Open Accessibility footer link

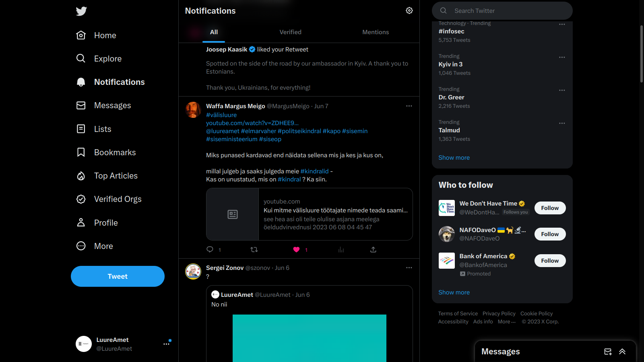pyautogui.click(x=453, y=322)
